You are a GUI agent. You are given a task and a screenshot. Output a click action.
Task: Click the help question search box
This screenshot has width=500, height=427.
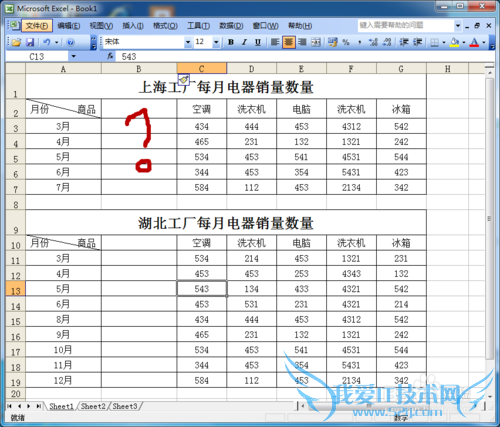(x=406, y=25)
